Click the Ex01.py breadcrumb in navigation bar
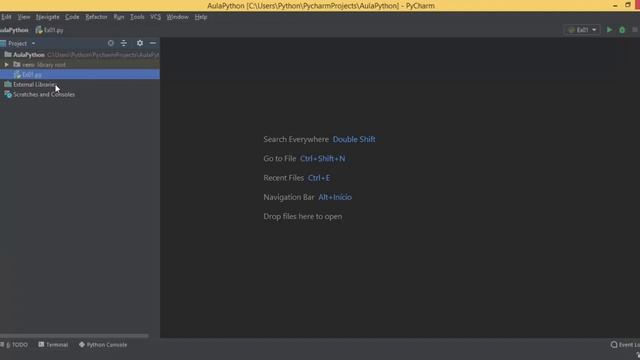The width and height of the screenshot is (640, 360). pos(50,30)
